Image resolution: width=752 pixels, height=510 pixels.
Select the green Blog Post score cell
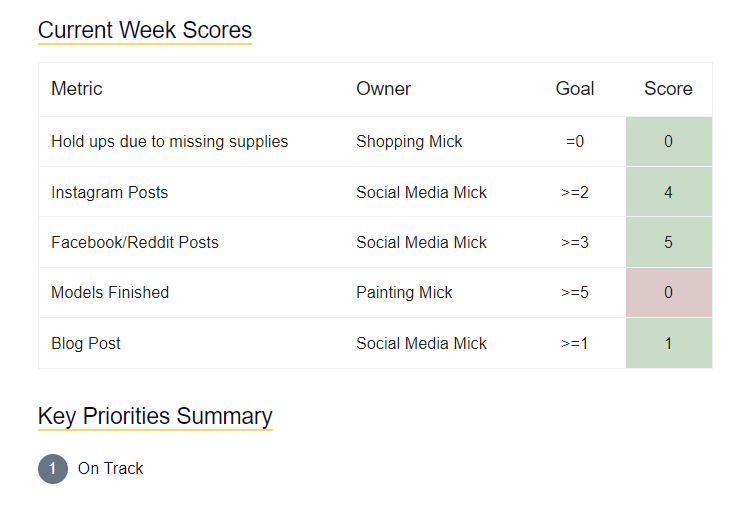tap(668, 343)
